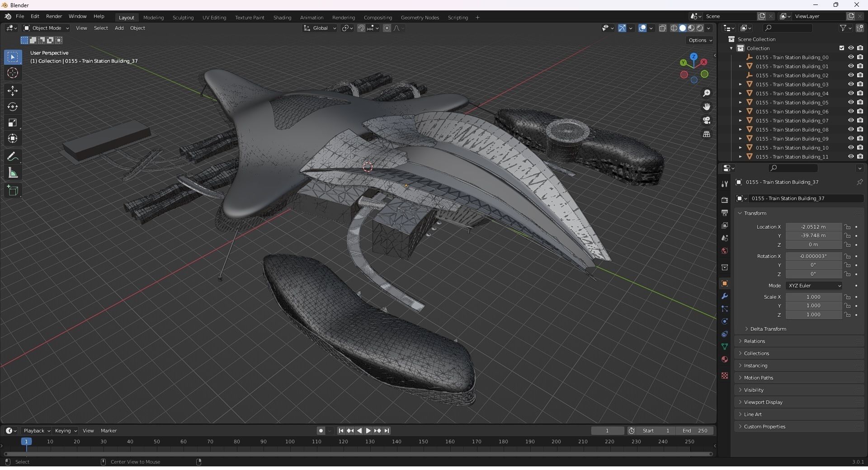Open the World properties tab
868x470 pixels.
click(725, 251)
